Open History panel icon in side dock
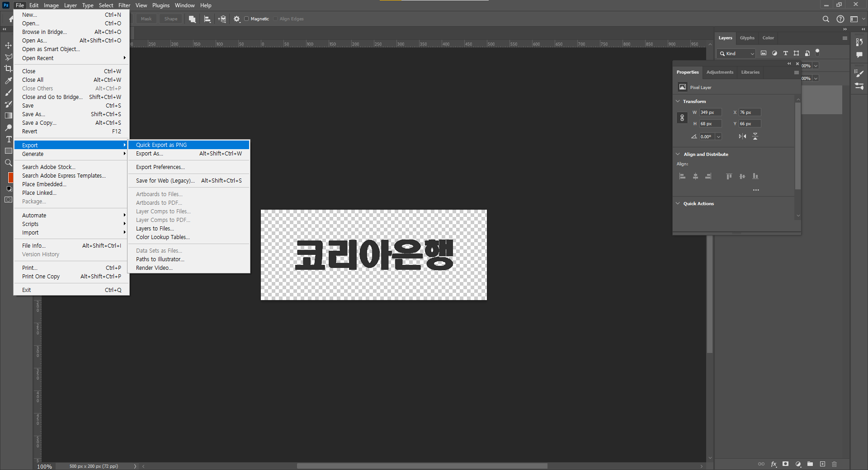Viewport: 868px width, 470px height. [x=859, y=42]
